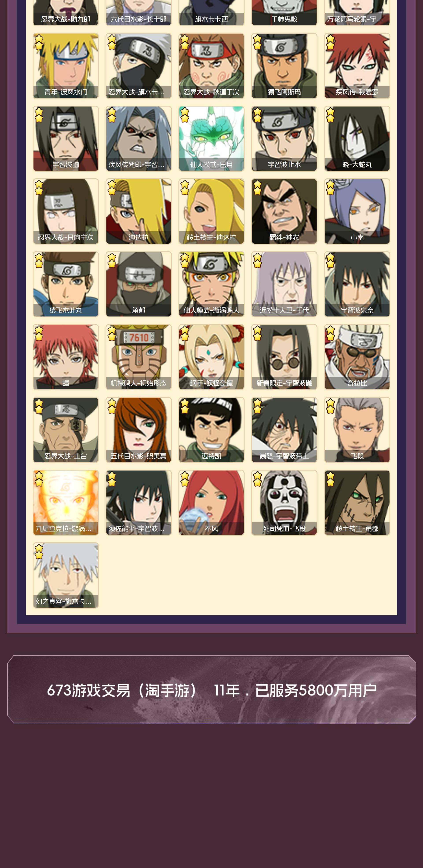
Task: Open the 迈特凯 ninja portrait
Action: [x=211, y=430]
